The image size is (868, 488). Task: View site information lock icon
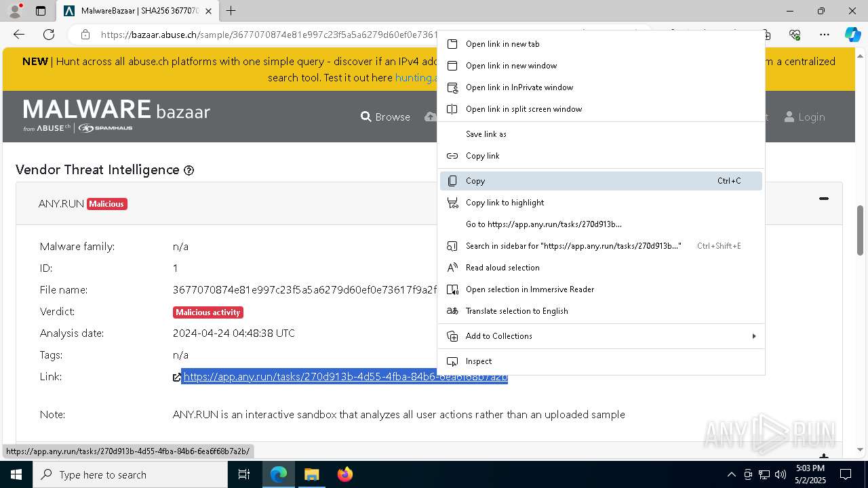85,35
